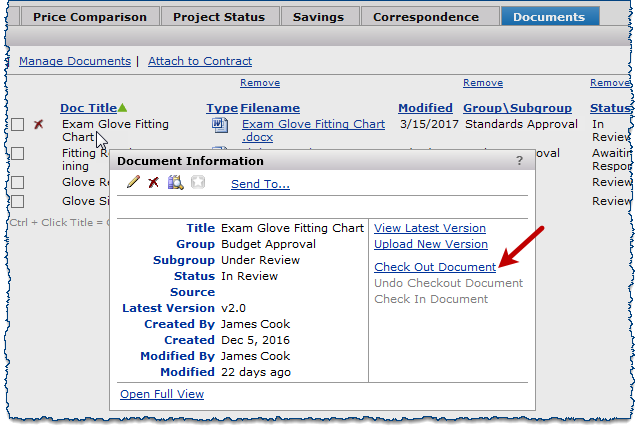Sort by Doc Title column header
The height and width of the screenshot is (434, 641).
click(88, 108)
